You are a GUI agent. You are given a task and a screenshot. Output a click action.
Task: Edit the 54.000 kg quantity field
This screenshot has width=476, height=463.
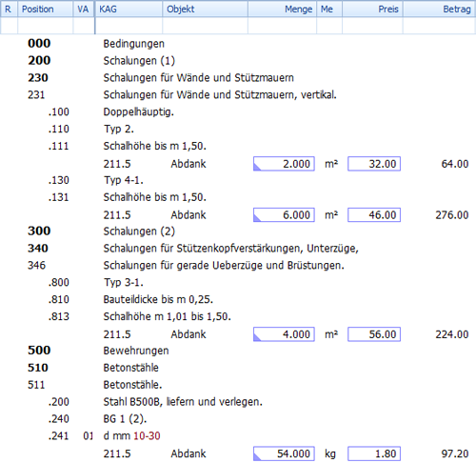coord(284,453)
